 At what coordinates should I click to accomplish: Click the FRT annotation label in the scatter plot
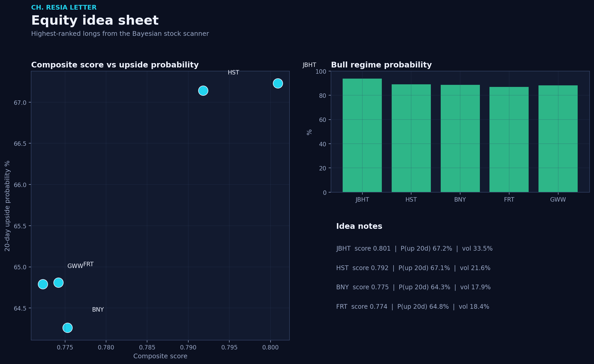click(88, 264)
